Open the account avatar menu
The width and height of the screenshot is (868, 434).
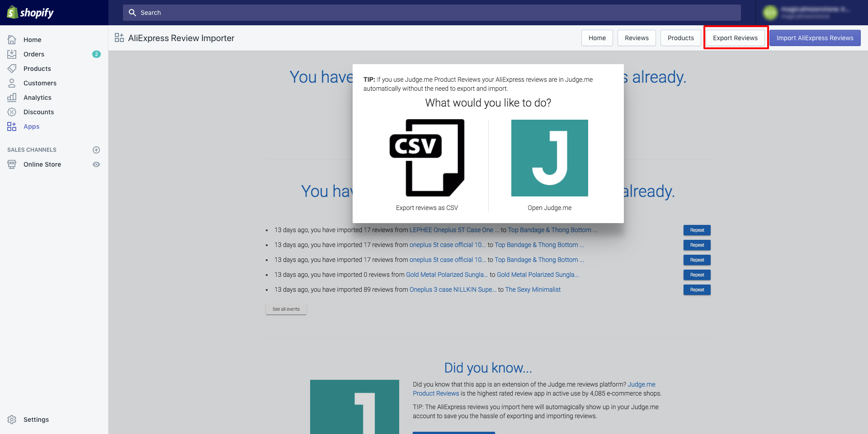[770, 13]
